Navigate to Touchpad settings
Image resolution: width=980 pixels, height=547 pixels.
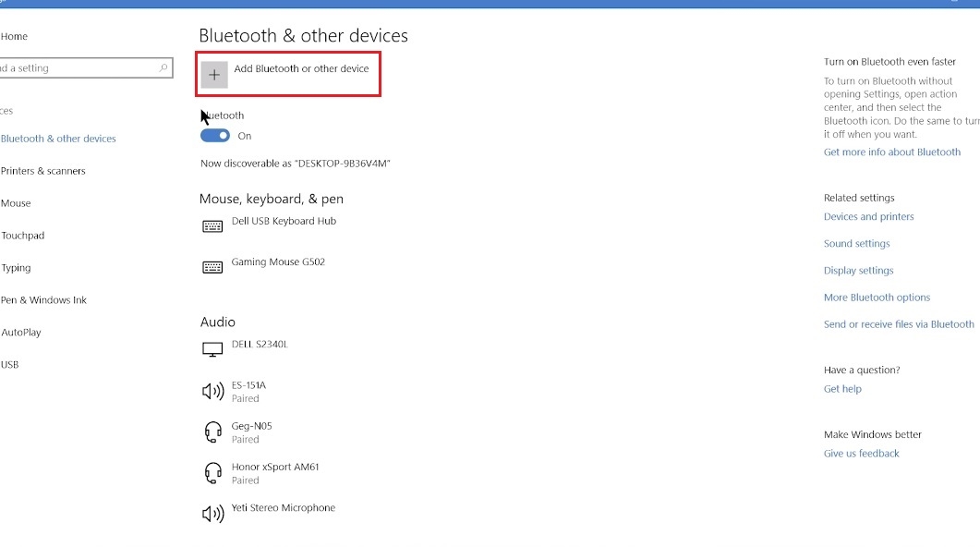pyautogui.click(x=22, y=236)
